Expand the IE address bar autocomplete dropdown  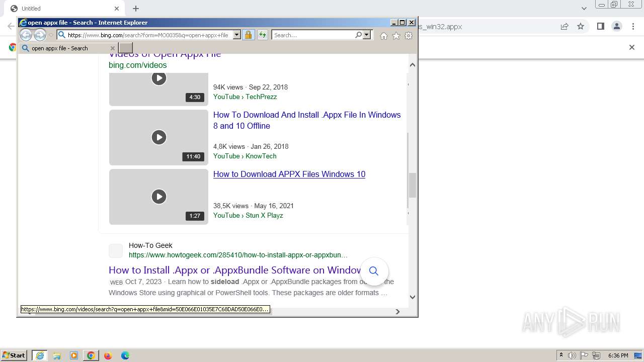point(237,35)
